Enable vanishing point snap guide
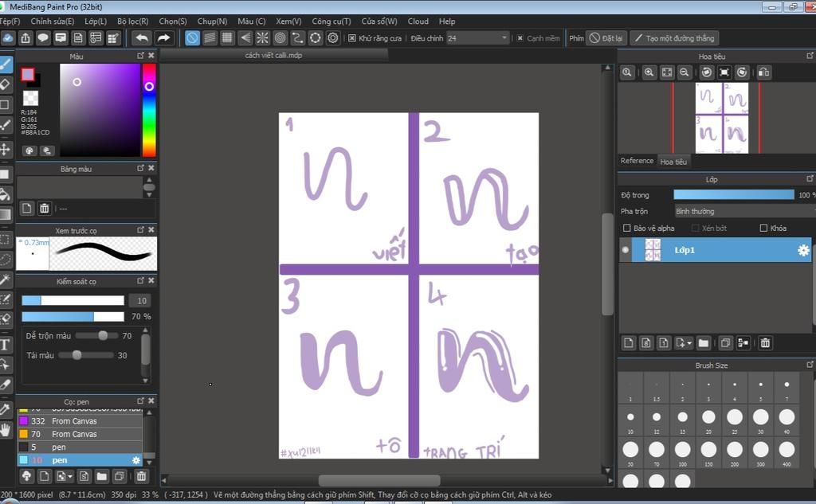The width and height of the screenshot is (816, 504). [245, 38]
